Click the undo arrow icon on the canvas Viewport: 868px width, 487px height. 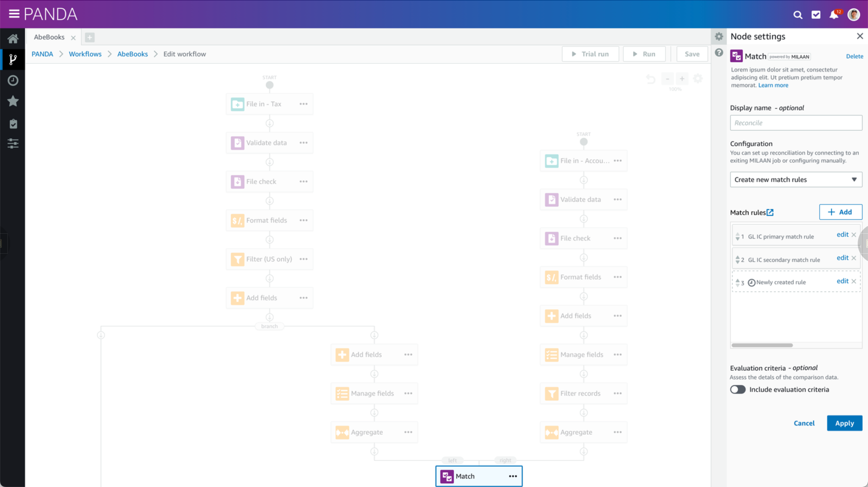(650, 79)
